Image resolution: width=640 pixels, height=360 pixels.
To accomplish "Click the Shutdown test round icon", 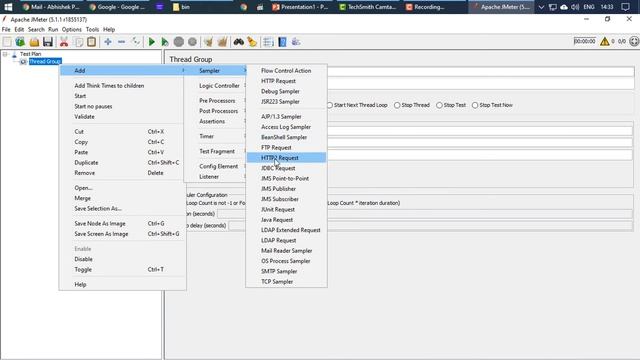I will click(192, 42).
